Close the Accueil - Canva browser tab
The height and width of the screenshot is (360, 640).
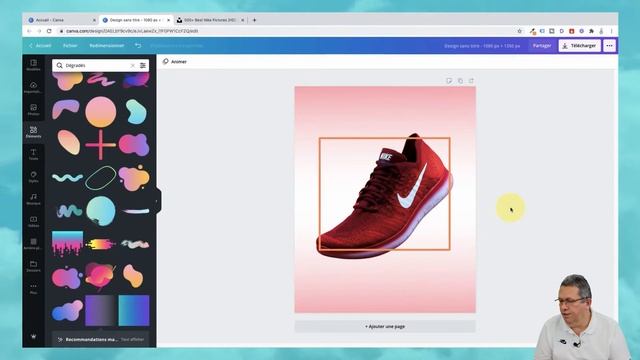click(94, 20)
